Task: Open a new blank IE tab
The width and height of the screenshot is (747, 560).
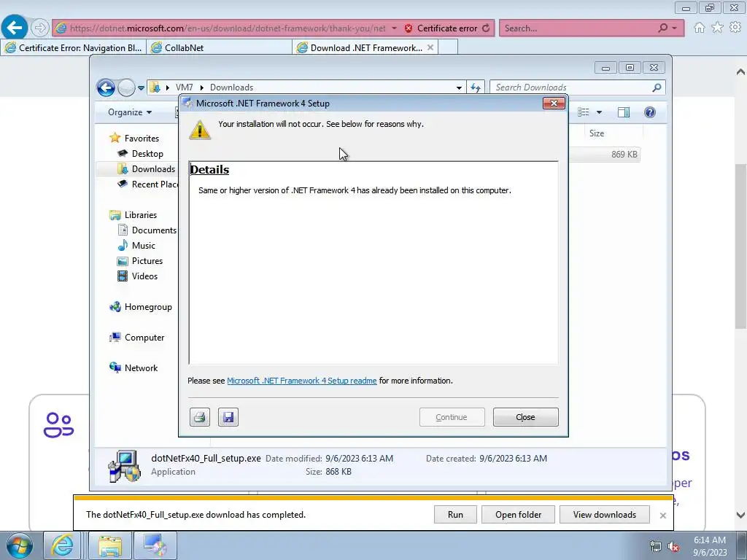Action: click(448, 47)
